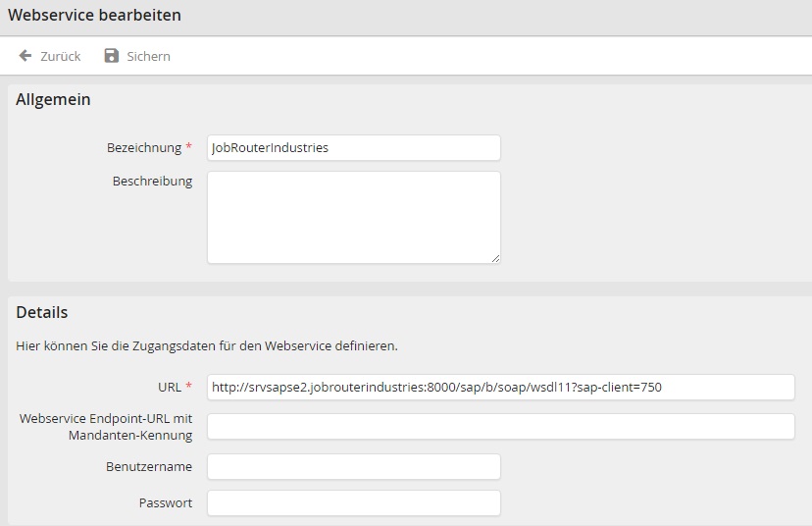Click the Bezeichnung field label

[x=144, y=147]
